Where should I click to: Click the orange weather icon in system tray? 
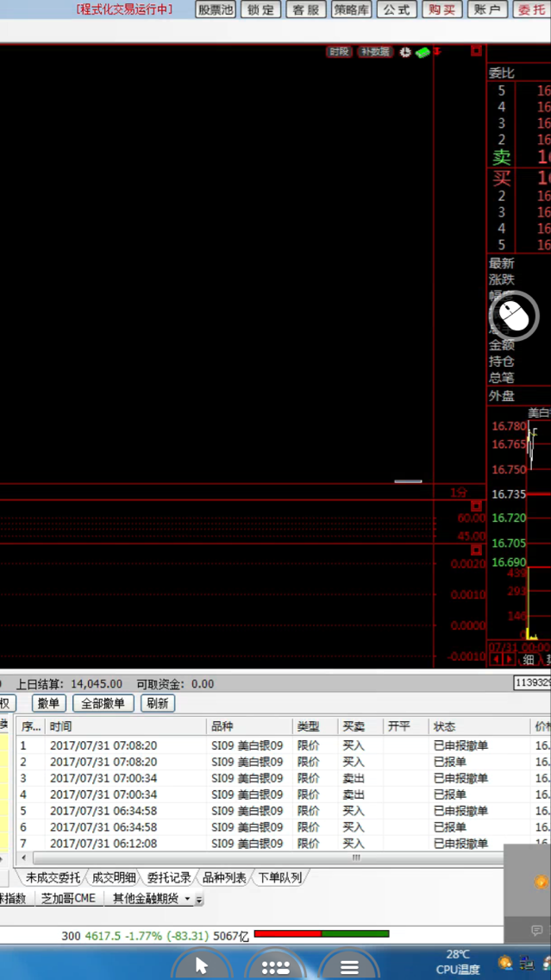(x=505, y=962)
